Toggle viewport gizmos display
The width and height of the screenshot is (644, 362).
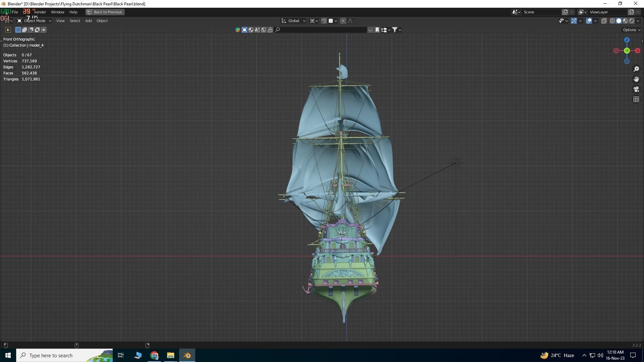pos(574,21)
